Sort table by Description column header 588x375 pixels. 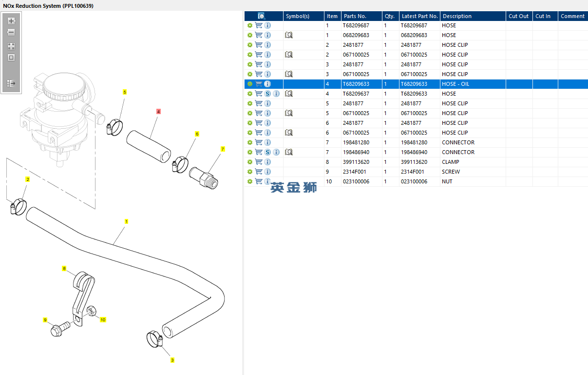pos(473,16)
